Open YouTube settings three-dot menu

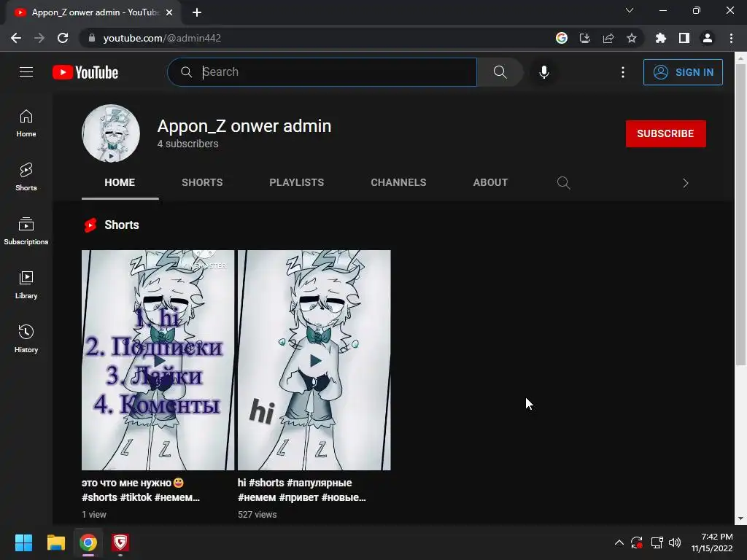623,72
